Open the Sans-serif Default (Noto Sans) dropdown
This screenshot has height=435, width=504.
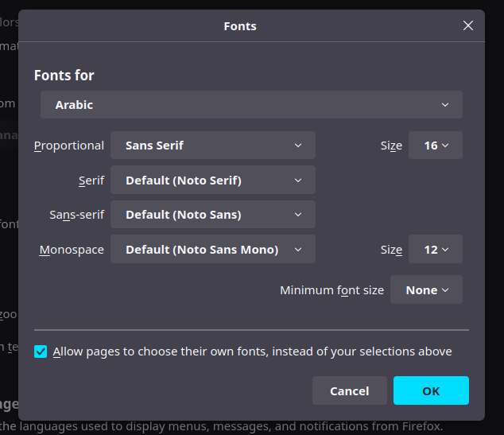point(213,215)
